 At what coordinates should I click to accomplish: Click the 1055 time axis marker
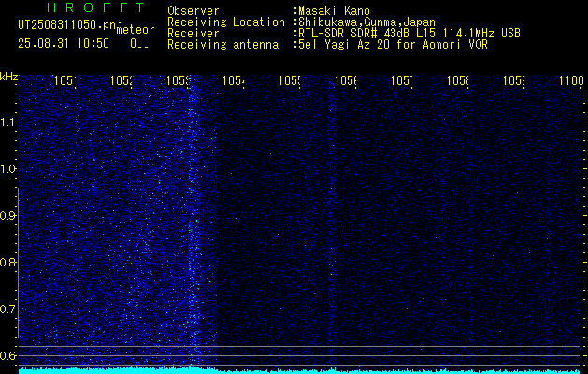pyautogui.click(x=289, y=80)
